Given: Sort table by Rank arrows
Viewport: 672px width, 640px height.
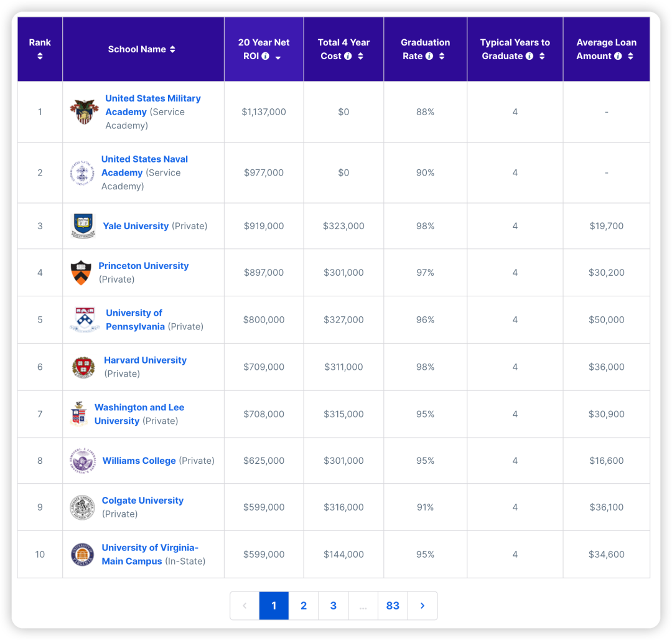Looking at the screenshot, I should pos(40,56).
